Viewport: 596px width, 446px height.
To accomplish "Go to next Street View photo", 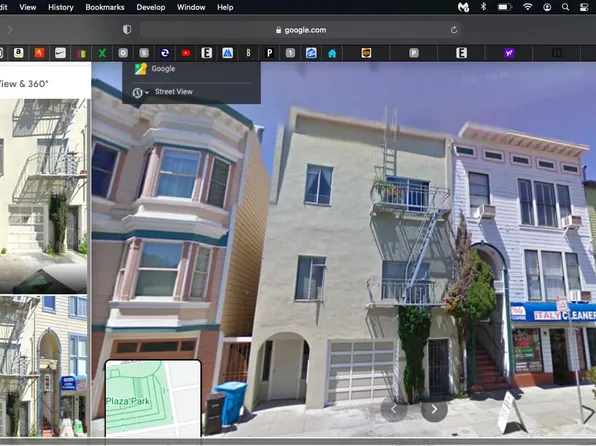I will (x=434, y=409).
